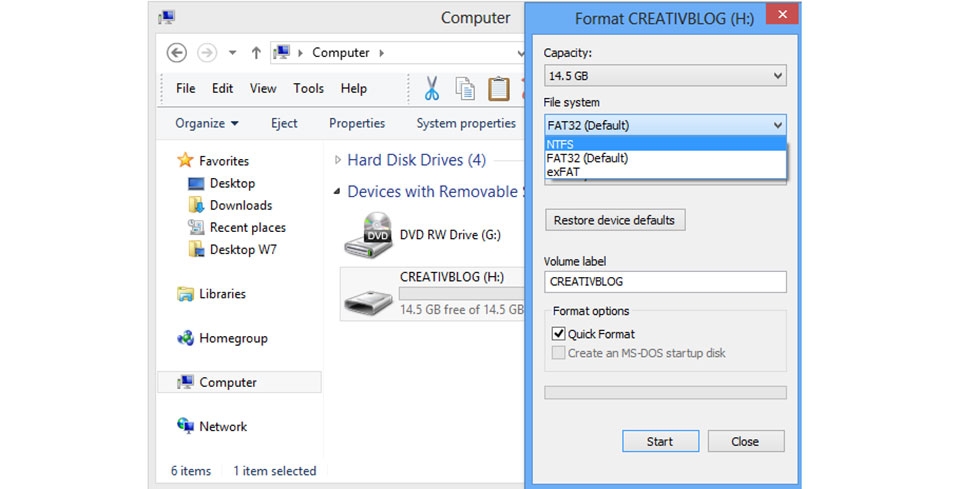Click the Downloads folder icon
Viewport: 960px width, 489px height.
coord(196,205)
